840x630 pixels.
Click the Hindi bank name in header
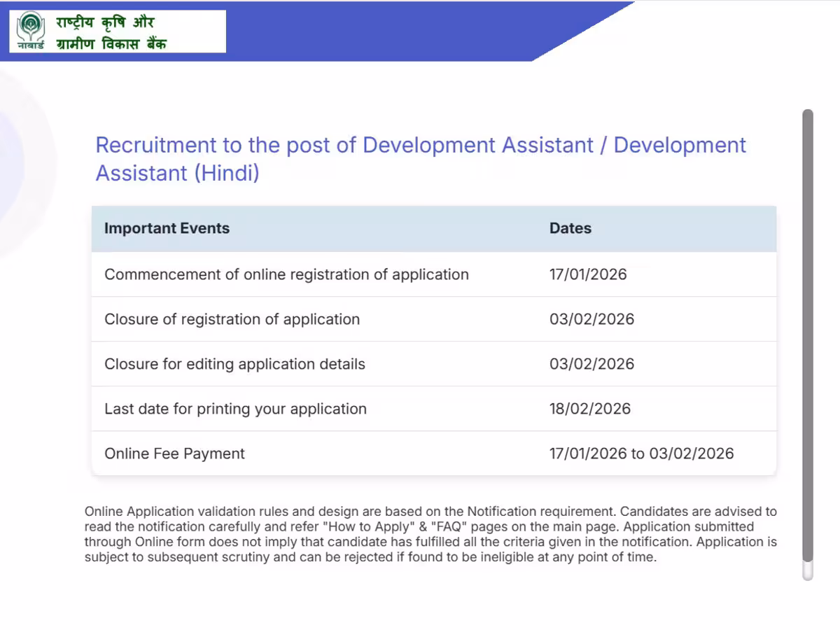[111, 32]
